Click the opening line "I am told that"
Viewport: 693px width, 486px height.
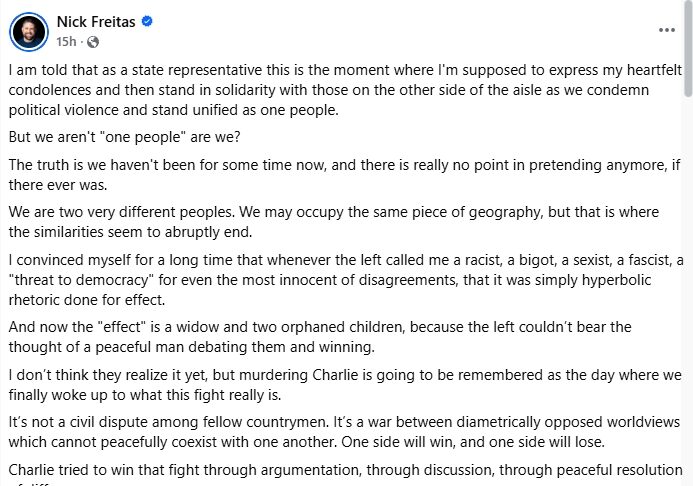point(50,73)
